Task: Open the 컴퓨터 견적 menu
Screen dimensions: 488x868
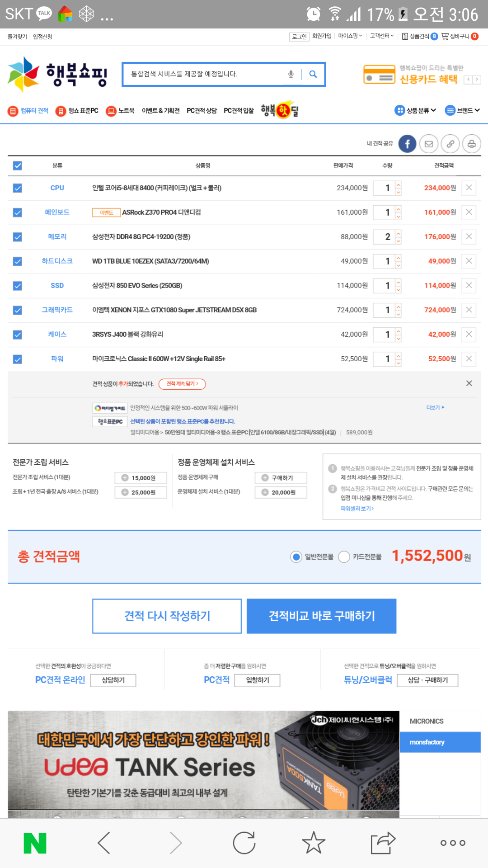Action: coord(28,111)
